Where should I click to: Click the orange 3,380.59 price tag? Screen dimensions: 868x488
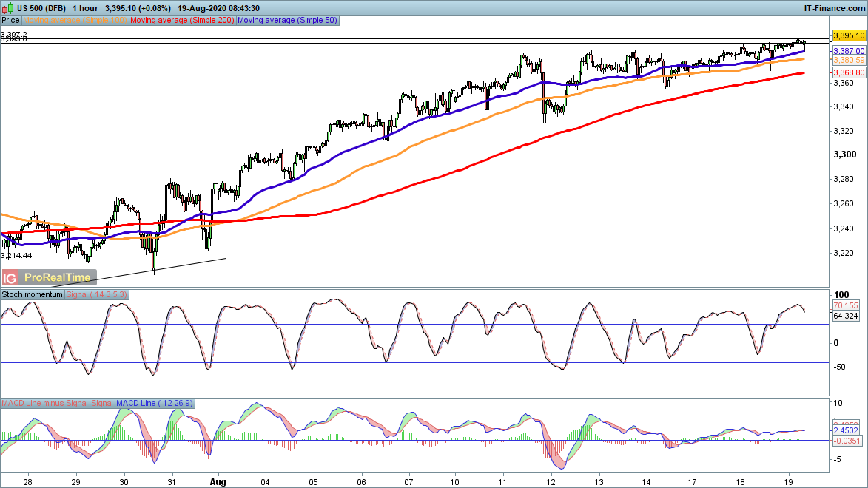[x=848, y=60]
